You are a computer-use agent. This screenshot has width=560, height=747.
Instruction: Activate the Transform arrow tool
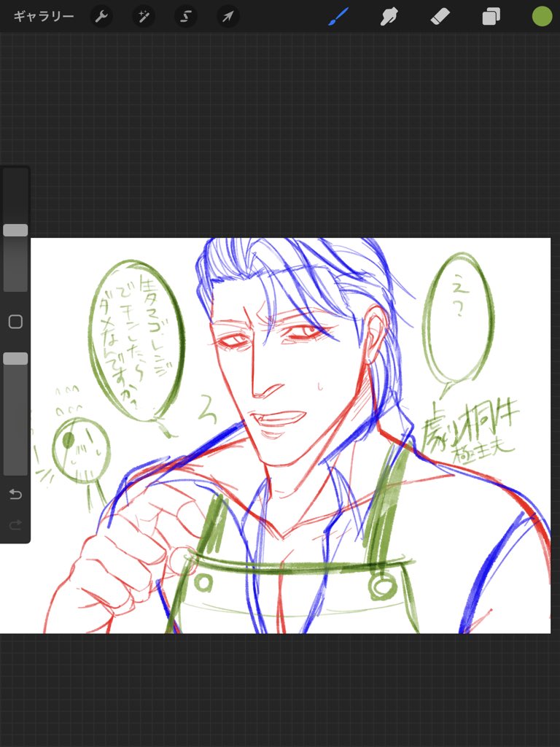tap(227, 17)
